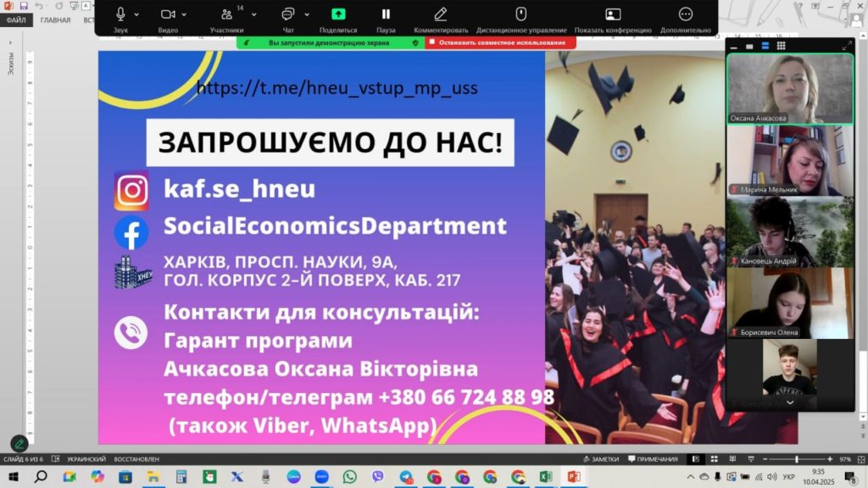Adjust the zoom slider handle
Screen dimensions: 868x488
coord(797,459)
